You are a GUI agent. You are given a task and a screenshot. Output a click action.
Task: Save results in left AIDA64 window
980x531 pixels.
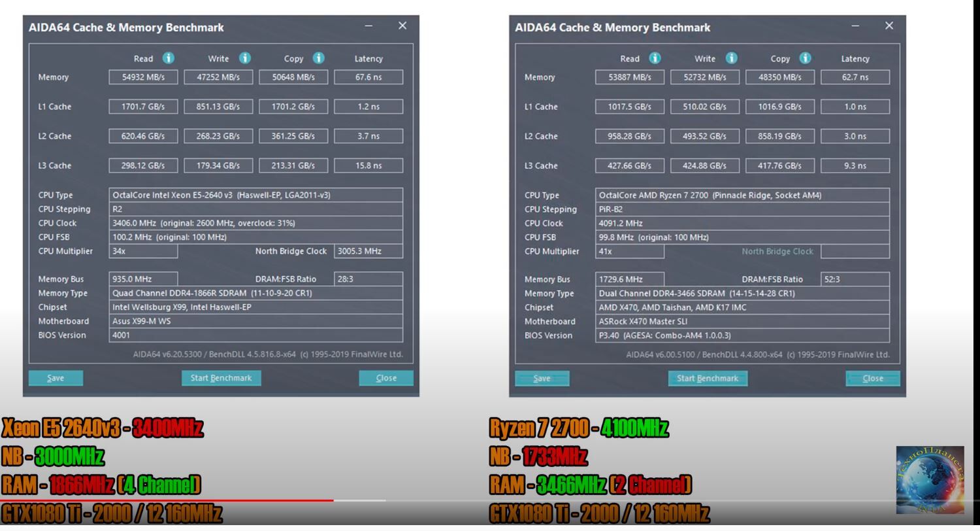pyautogui.click(x=56, y=378)
